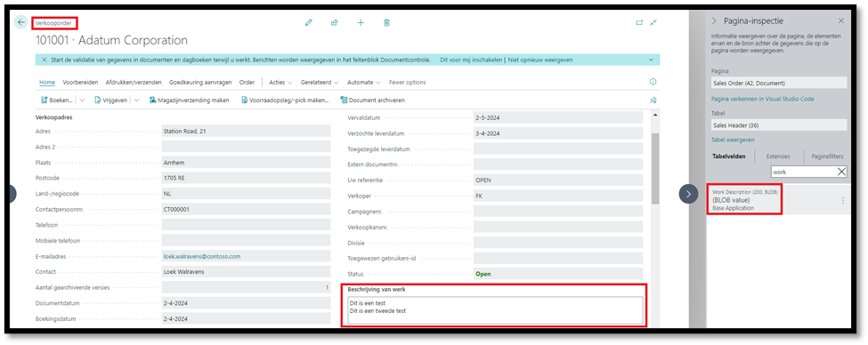
Task: Open the Goedkeuring aanvragen menu
Action: [200, 82]
